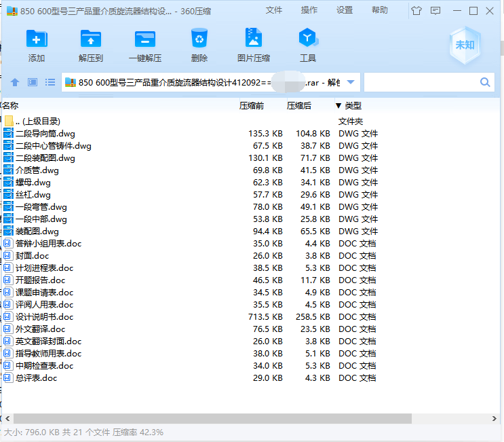This screenshot has width=504, height=442.
Task: Select the file 二段中心管铸件.dwg
Action: click(x=54, y=146)
